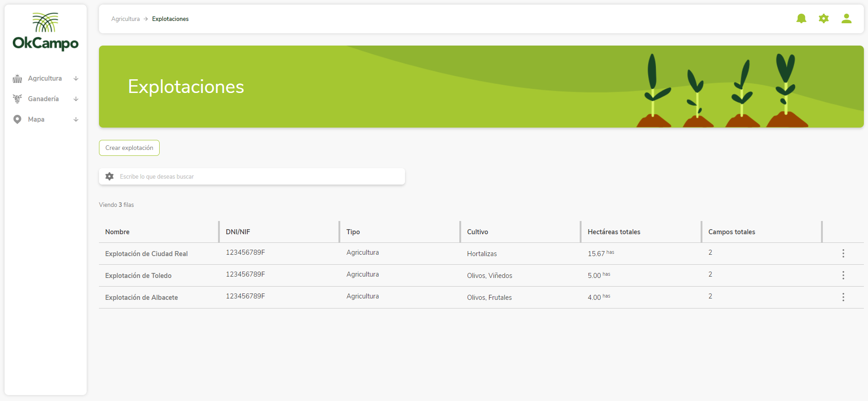Screen dimensions: 868x401
Task: Click the Ganadería cow icon
Action: (x=17, y=99)
